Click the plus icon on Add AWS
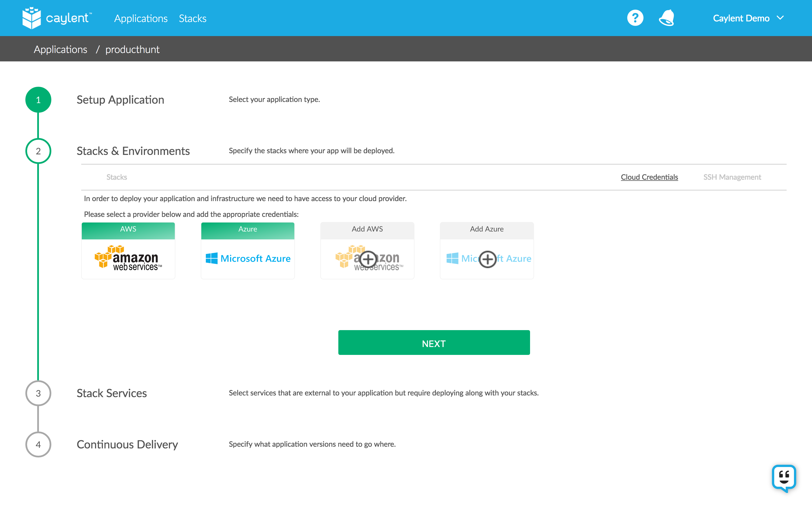Viewport: 812px width, 507px height. point(368,259)
